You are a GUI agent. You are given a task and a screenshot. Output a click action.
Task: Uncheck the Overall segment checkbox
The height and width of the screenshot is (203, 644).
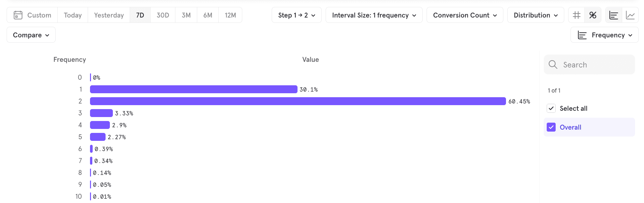point(551,127)
